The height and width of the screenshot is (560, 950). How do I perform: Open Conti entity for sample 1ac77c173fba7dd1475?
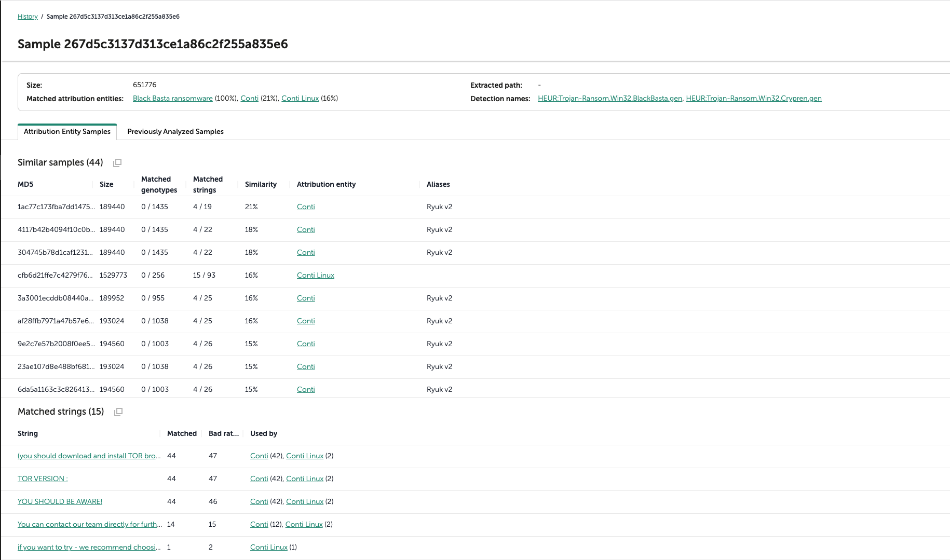306,207
